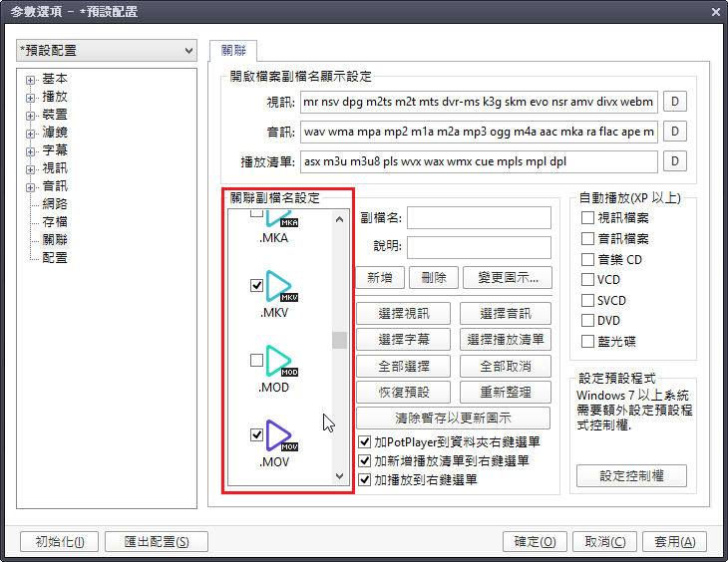Enable autoplay for 音樂 CD
Screen dimensions: 728x562
[x=587, y=259]
